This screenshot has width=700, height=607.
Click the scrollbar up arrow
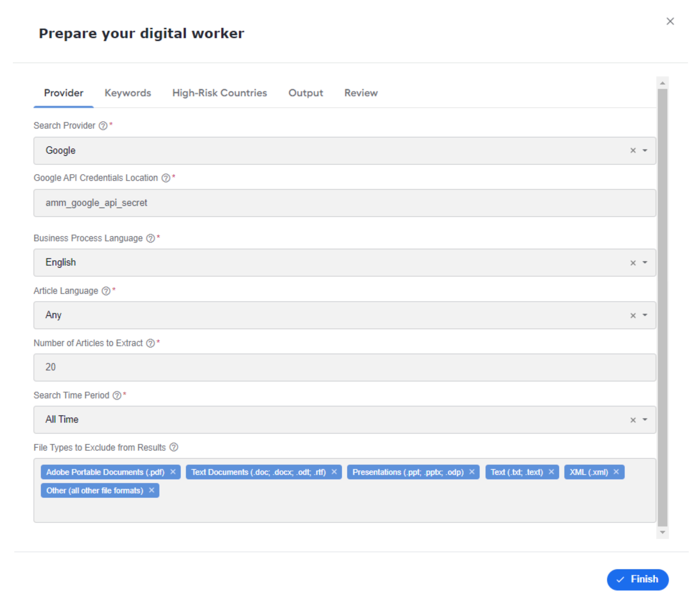pos(662,83)
